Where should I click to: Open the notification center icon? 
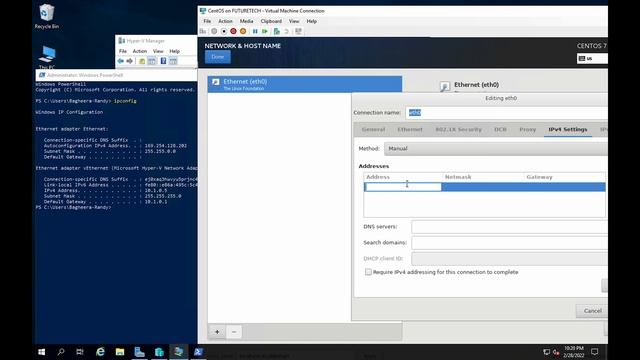(595, 352)
